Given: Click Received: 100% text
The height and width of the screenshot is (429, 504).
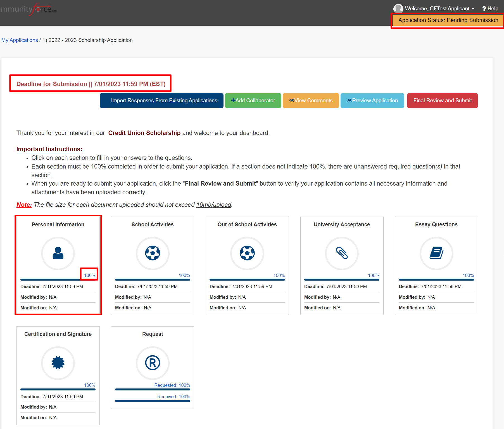Looking at the screenshot, I should [x=173, y=397].
